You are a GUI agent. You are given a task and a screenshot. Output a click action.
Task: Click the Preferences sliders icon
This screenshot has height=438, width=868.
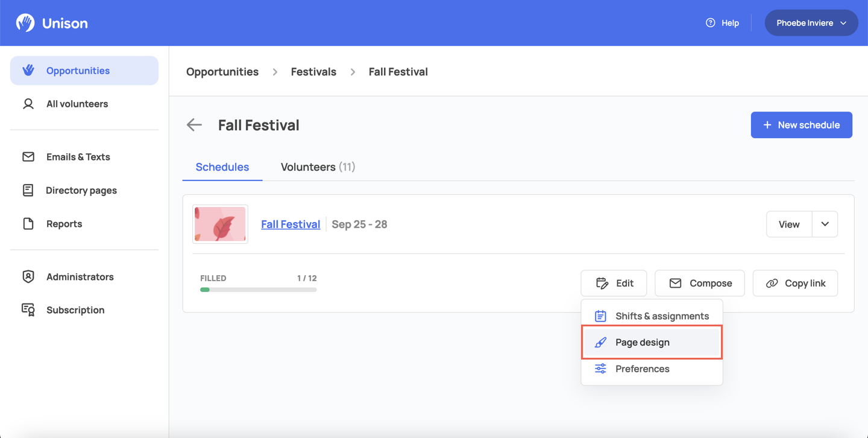(600, 369)
